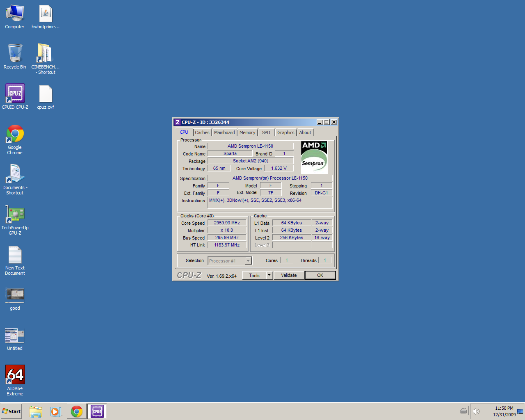
Task: Click the Core Speed value '2959.93 MHz'
Action: pos(227,223)
